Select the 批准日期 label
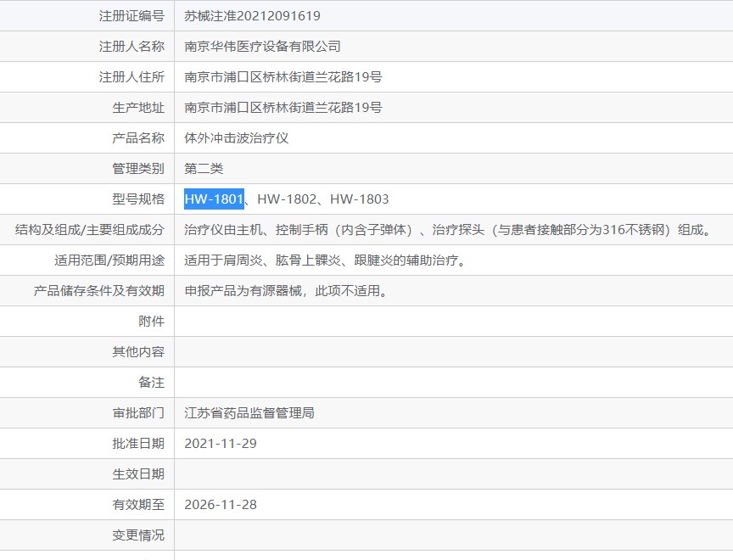Screen dimensions: 733x560 pyautogui.click(x=138, y=443)
